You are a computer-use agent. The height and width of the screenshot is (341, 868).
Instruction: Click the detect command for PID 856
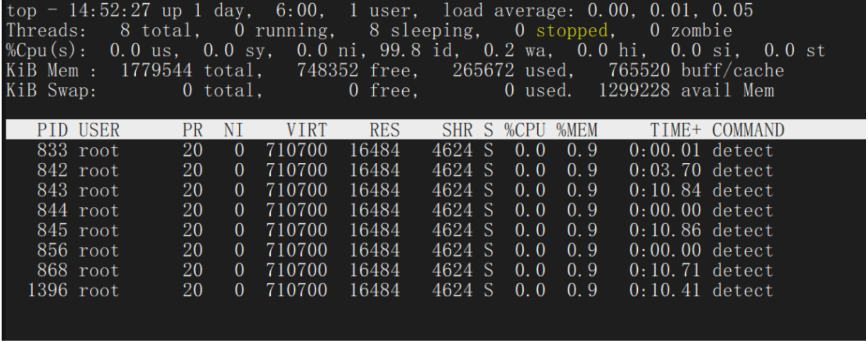pos(742,251)
